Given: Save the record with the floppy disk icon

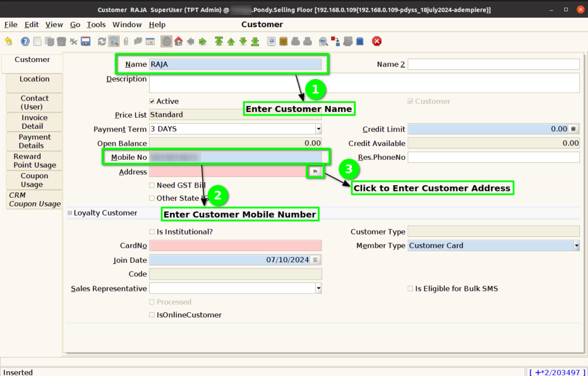Looking at the screenshot, I should tap(86, 41).
